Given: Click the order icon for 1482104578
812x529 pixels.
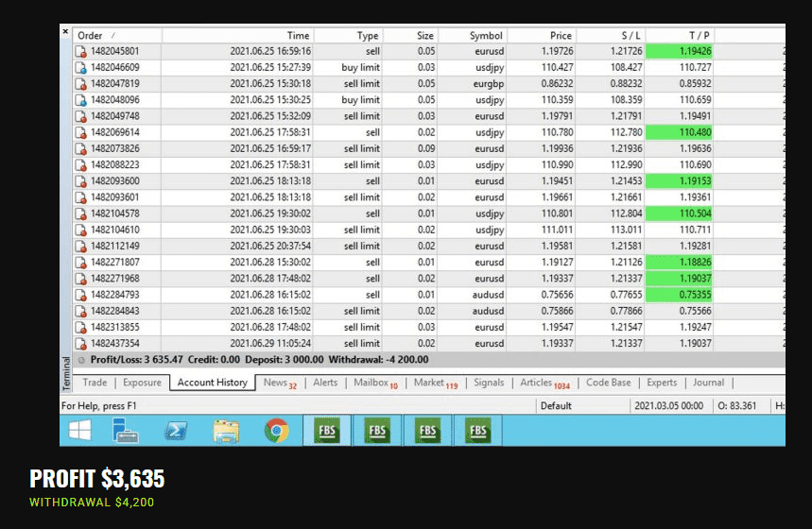Looking at the screenshot, I should [80, 213].
